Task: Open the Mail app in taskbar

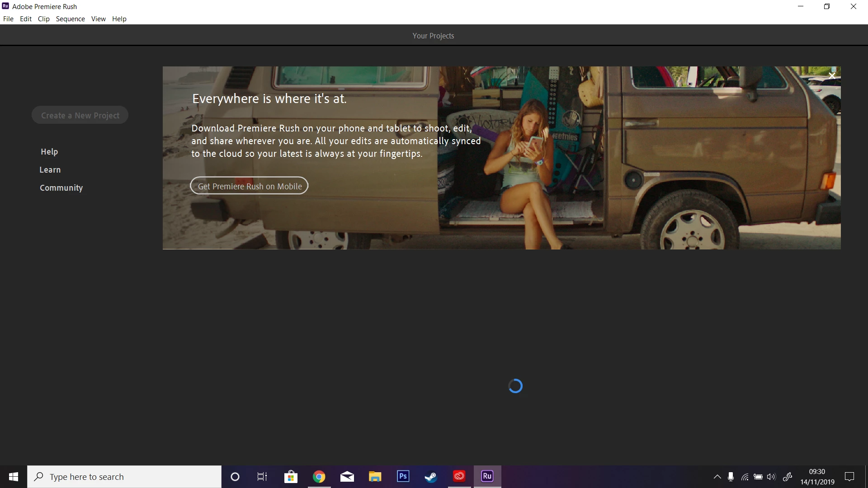Action: (x=347, y=476)
